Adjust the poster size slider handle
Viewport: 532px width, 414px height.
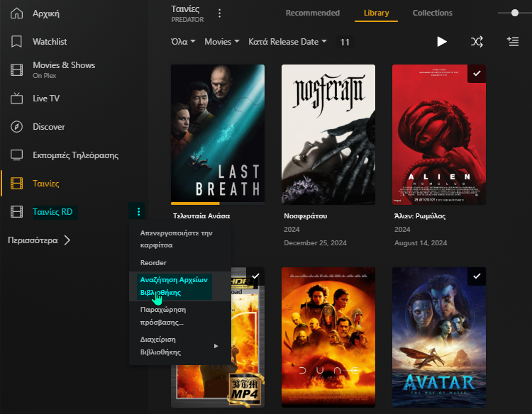[x=515, y=13]
